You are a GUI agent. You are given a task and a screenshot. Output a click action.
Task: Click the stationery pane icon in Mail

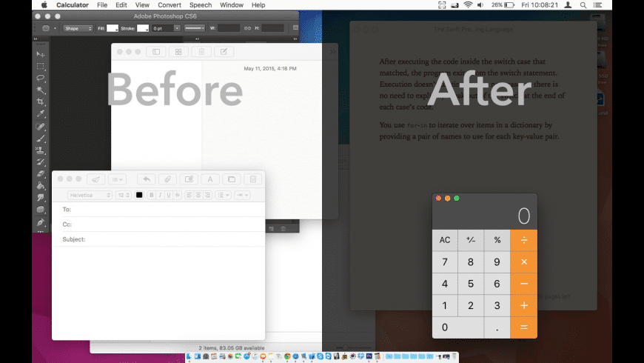(x=253, y=179)
